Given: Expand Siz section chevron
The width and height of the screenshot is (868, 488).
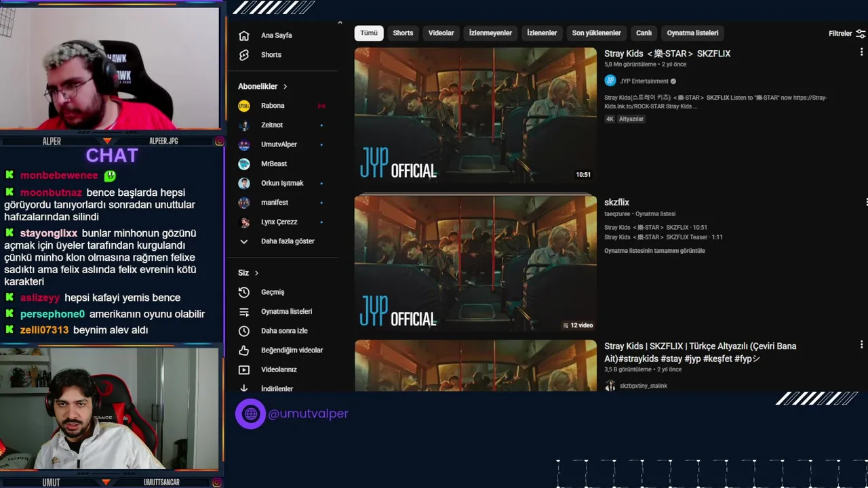Looking at the screenshot, I should pyautogui.click(x=256, y=273).
